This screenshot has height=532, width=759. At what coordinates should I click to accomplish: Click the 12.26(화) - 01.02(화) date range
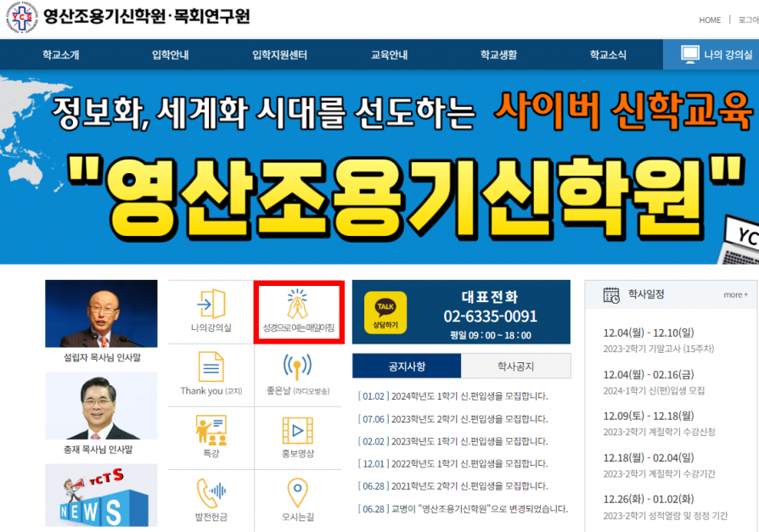pos(649,499)
